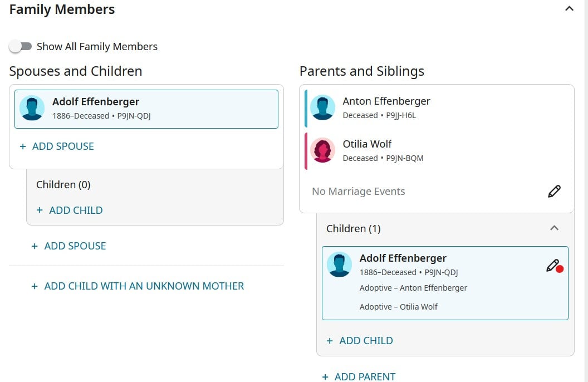This screenshot has height=382, width=588.
Task: Click Adolf Effenberger's avatar in Spouses and Children
Action: (x=32, y=107)
